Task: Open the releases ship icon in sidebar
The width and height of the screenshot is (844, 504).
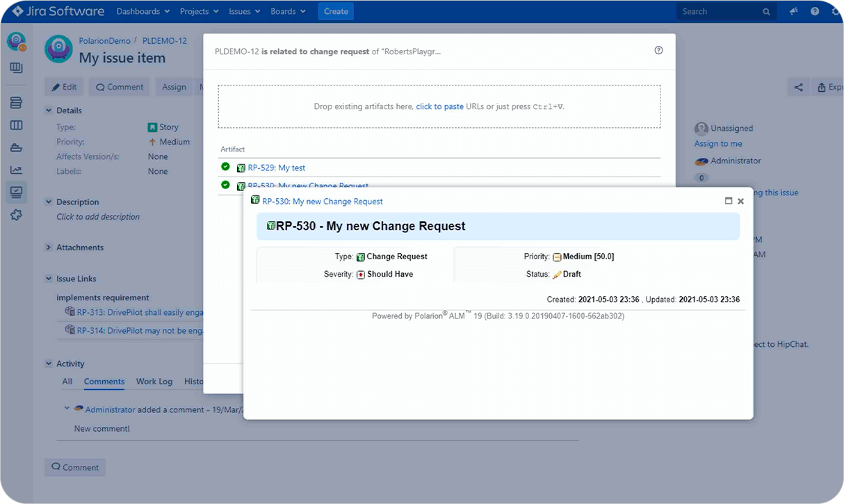Action: coord(16,147)
